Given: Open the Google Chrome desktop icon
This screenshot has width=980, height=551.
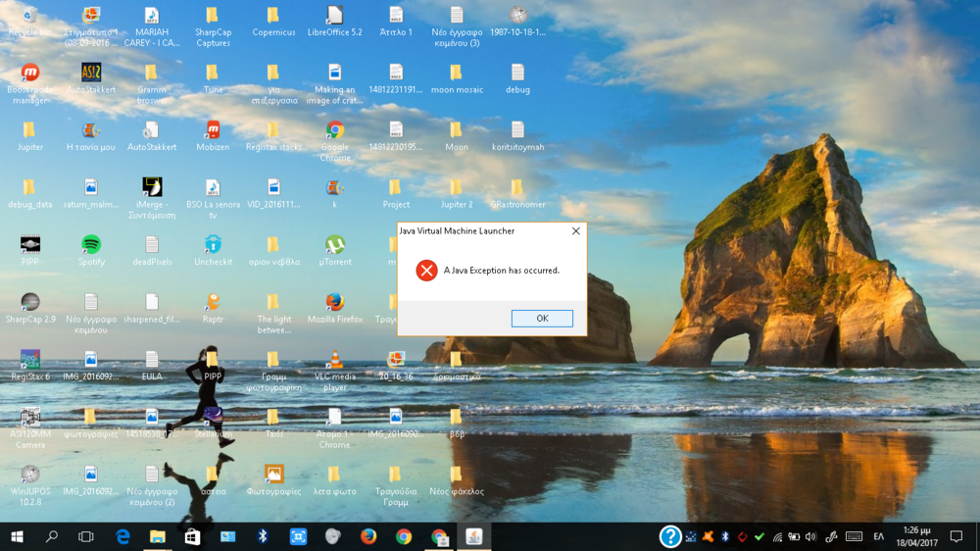Looking at the screenshot, I should 334,130.
